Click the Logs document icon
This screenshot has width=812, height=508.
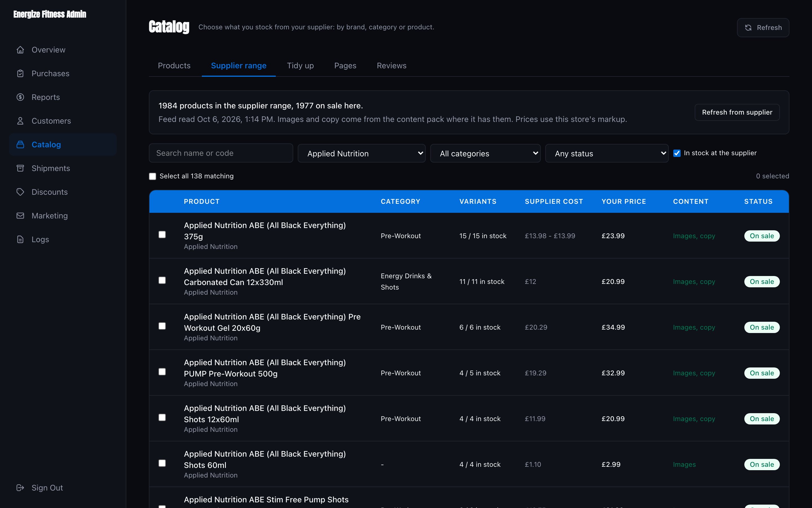20,239
